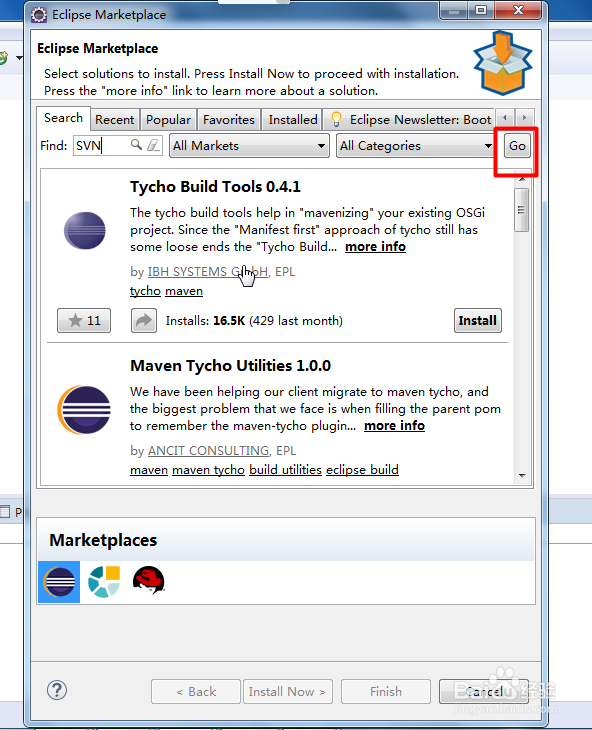The height and width of the screenshot is (730, 592).
Task: Open help with question mark icon
Action: [57, 690]
